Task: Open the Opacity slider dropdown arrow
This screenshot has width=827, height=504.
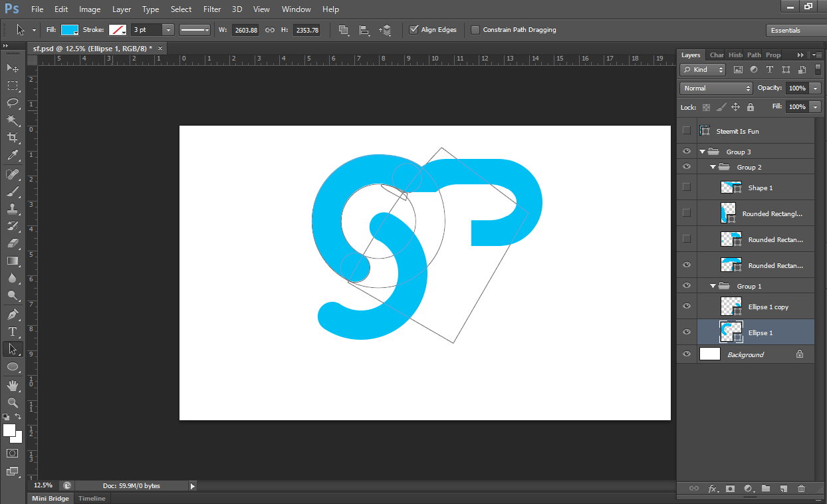Action: [x=816, y=88]
